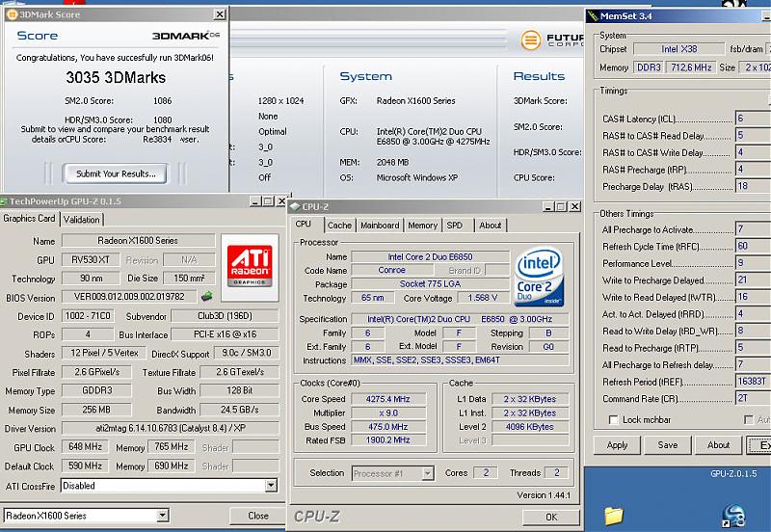Click the Level 2 4096 KBytes value
This screenshot has width=771, height=532.
point(529,427)
